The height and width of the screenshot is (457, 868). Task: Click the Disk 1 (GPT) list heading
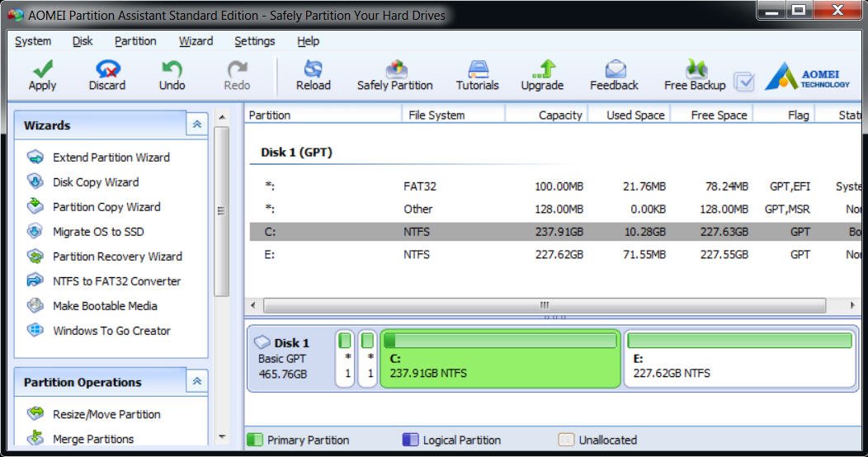[297, 152]
